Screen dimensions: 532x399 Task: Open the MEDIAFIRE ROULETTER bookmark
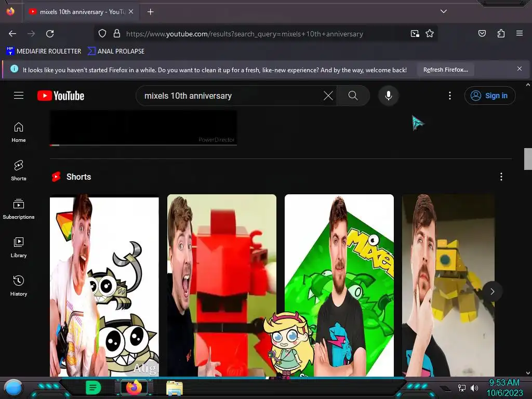tap(44, 51)
